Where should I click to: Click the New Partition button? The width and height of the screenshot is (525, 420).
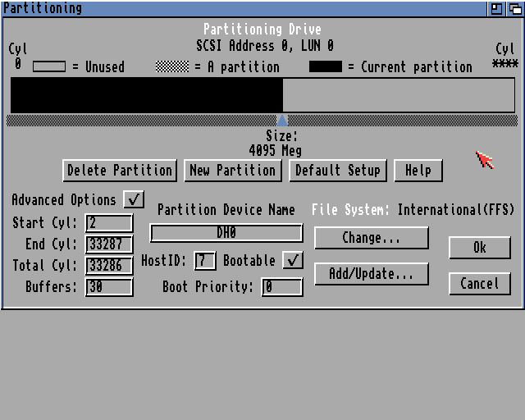click(x=232, y=170)
